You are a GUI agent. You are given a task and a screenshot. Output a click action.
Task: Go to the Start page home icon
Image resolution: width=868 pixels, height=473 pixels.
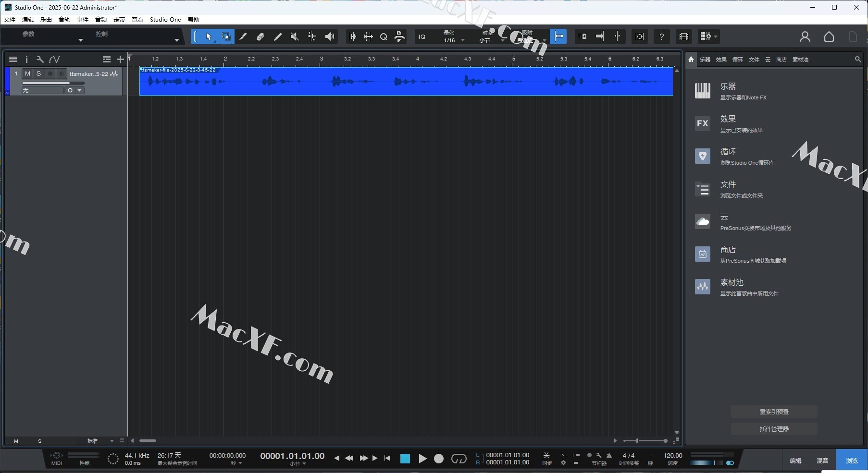click(829, 36)
